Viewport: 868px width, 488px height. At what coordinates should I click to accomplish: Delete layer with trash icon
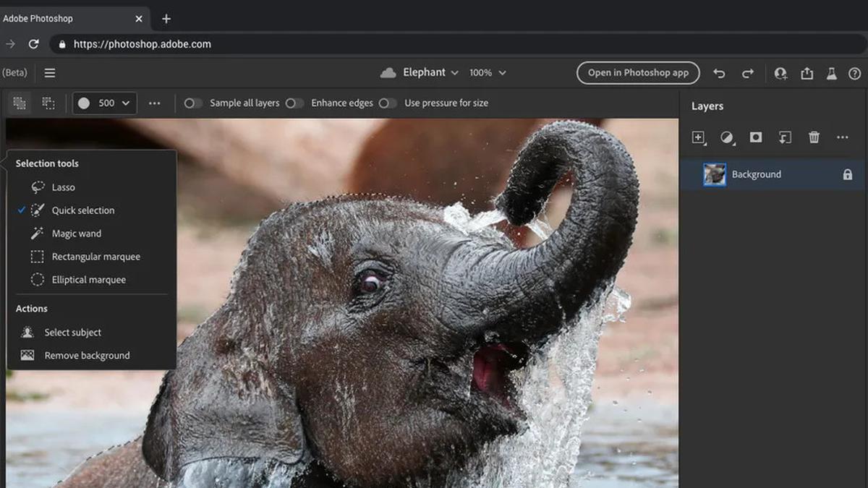[814, 137]
